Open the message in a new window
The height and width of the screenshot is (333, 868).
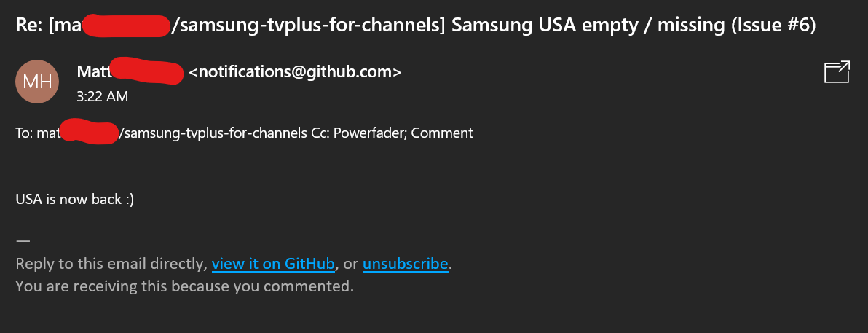pos(837,72)
